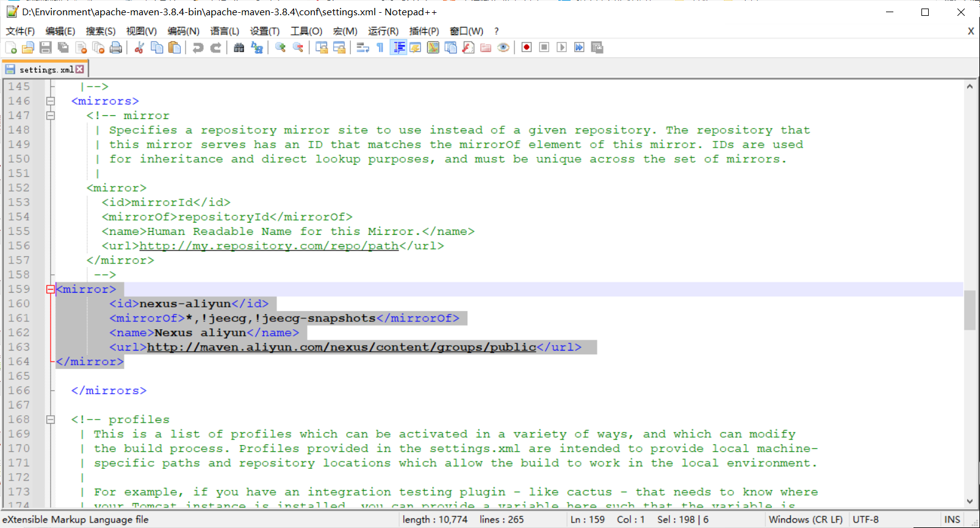This screenshot has height=528, width=980.
Task: Collapse the mirror fold at line 159
Action: click(51, 290)
